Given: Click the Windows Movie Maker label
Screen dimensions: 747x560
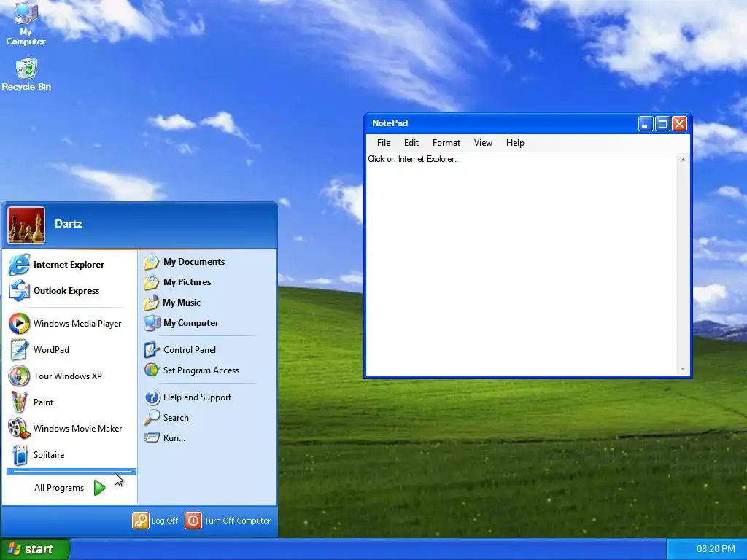Looking at the screenshot, I should click(77, 428).
